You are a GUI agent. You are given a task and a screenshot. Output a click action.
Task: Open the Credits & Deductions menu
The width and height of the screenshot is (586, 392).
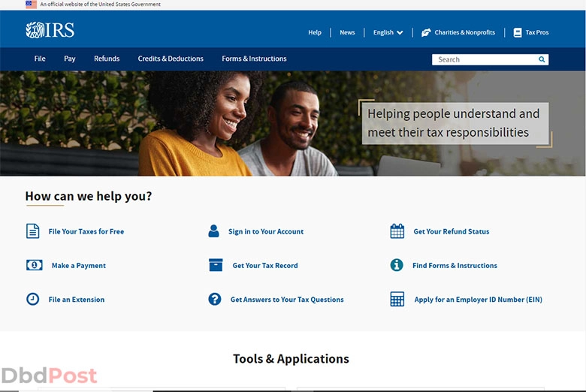click(171, 59)
